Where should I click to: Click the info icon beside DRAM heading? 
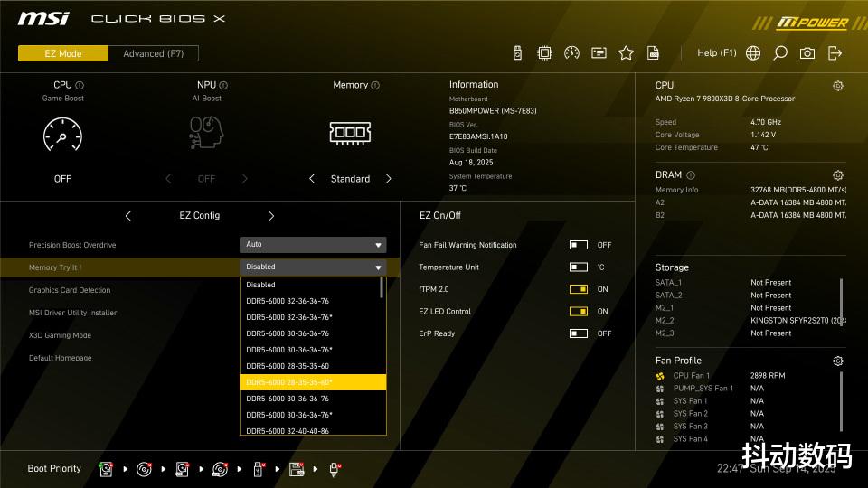tap(691, 175)
